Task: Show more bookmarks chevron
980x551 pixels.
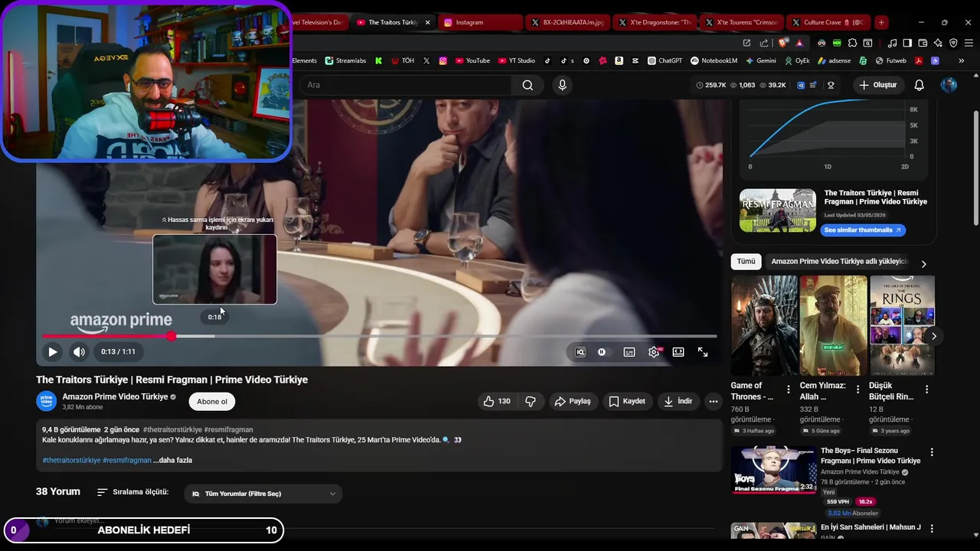Action: point(961,60)
